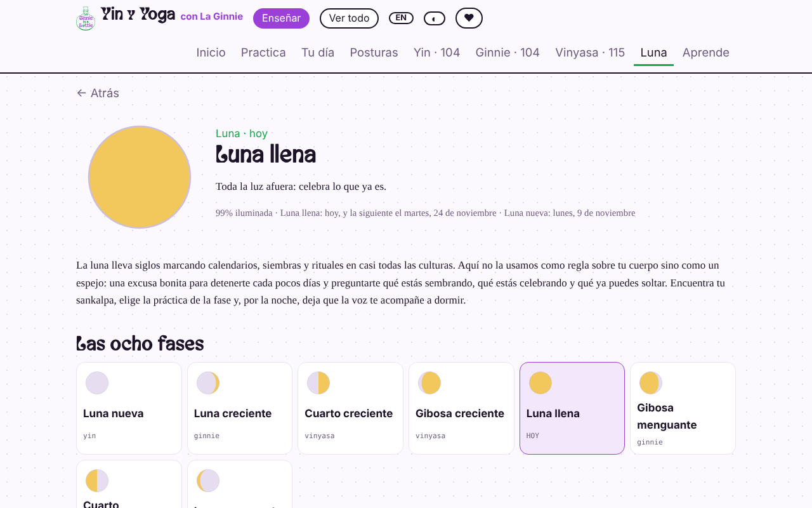
Task: Click the waning crescent moon icon
Action: tap(208, 481)
